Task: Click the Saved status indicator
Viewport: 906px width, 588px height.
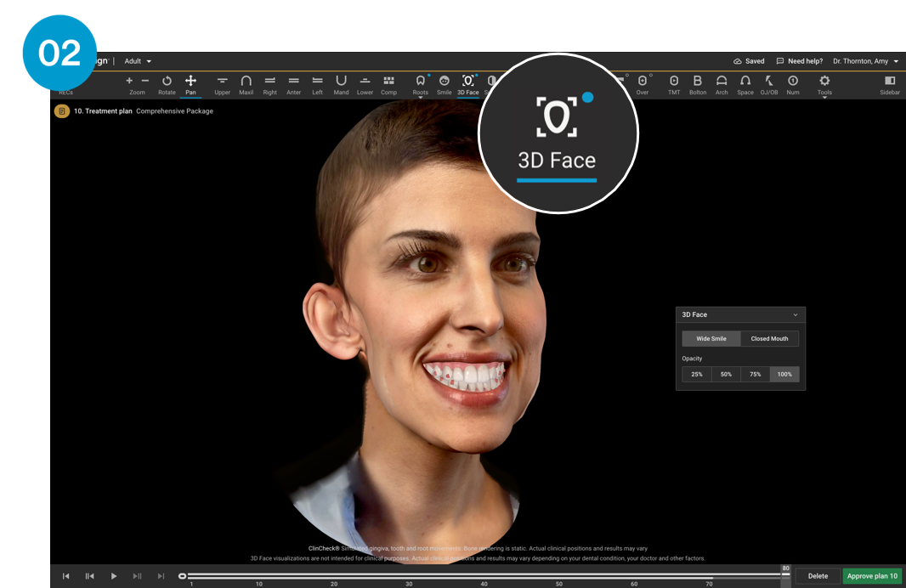Action: pyautogui.click(x=749, y=61)
